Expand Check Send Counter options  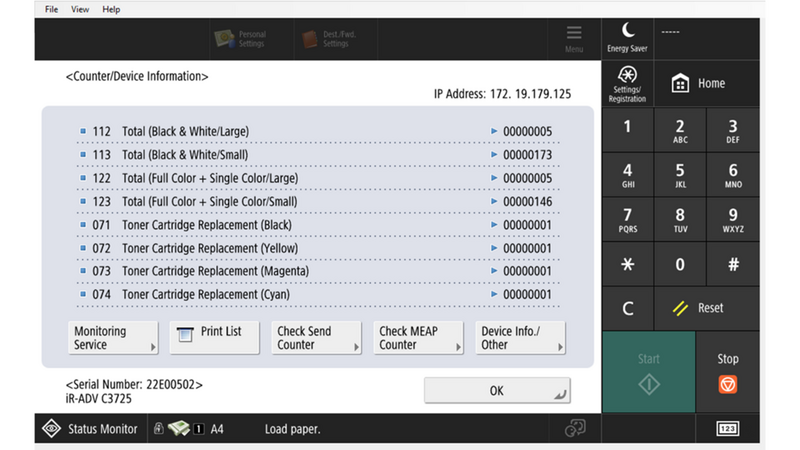316,338
